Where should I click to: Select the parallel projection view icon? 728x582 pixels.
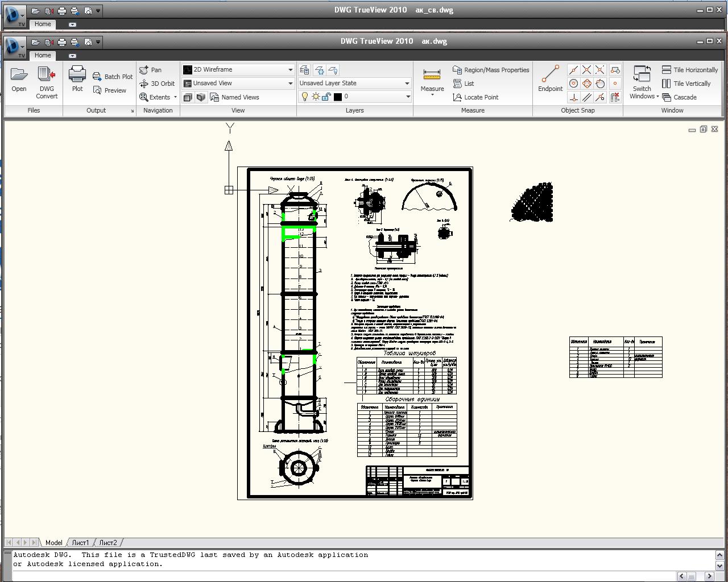(x=188, y=97)
